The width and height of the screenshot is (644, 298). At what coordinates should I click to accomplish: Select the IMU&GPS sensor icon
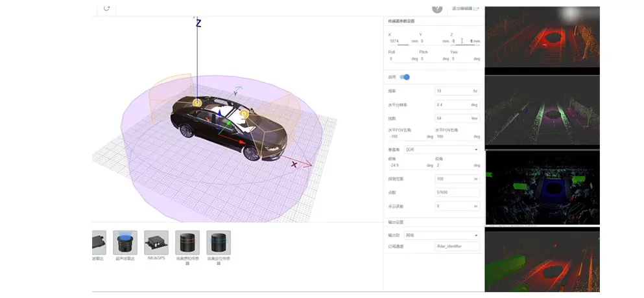(x=156, y=242)
